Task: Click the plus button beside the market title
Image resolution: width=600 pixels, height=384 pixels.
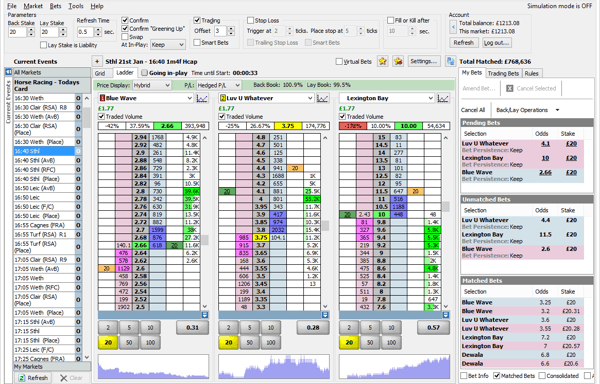Action: [x=97, y=61]
